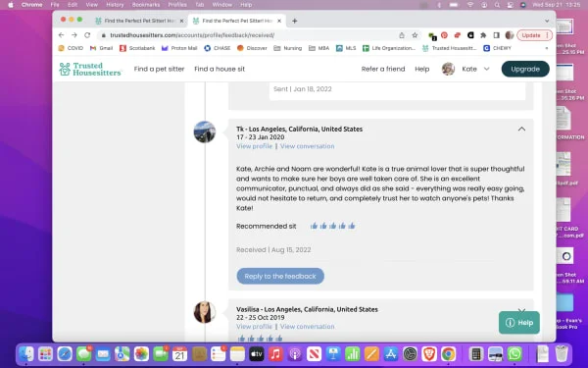588x368 pixels.
Task: Launch Apple Music from the dock
Action: [x=275, y=353]
